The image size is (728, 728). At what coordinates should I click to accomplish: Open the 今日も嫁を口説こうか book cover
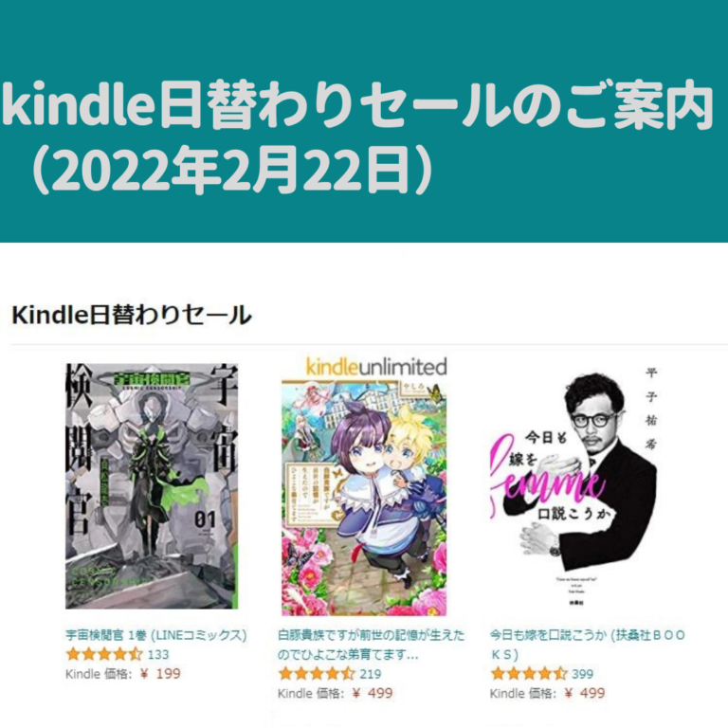[x=573, y=486]
